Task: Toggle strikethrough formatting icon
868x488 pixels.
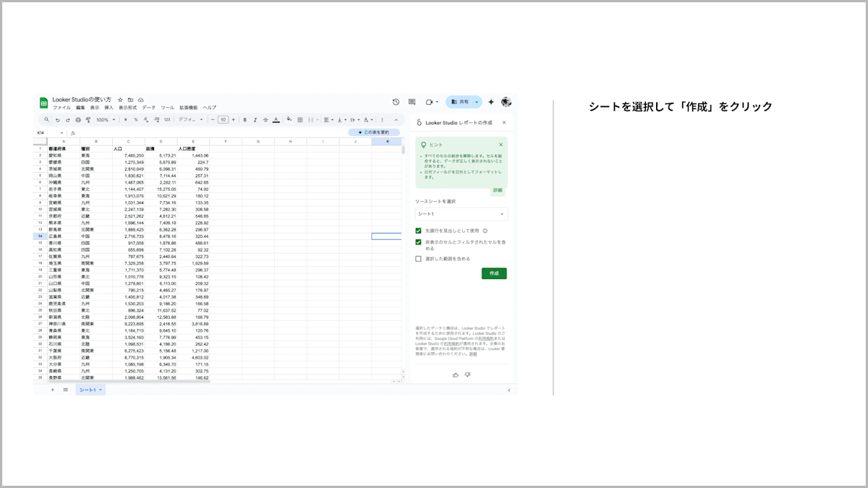Action: (265, 120)
